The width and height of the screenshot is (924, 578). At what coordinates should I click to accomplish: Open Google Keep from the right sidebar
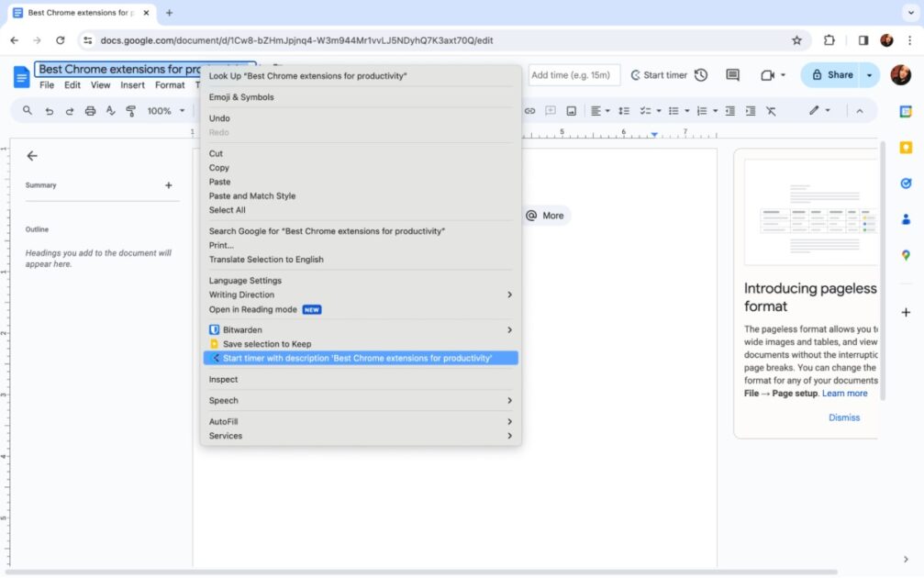coord(904,147)
